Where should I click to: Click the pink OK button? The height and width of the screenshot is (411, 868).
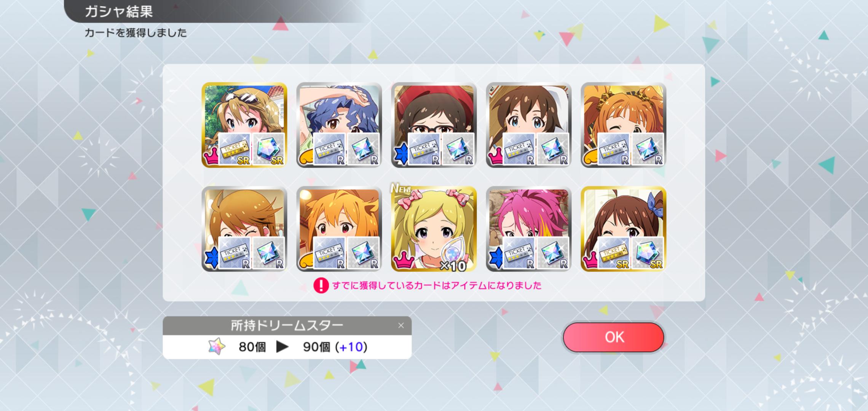(613, 337)
